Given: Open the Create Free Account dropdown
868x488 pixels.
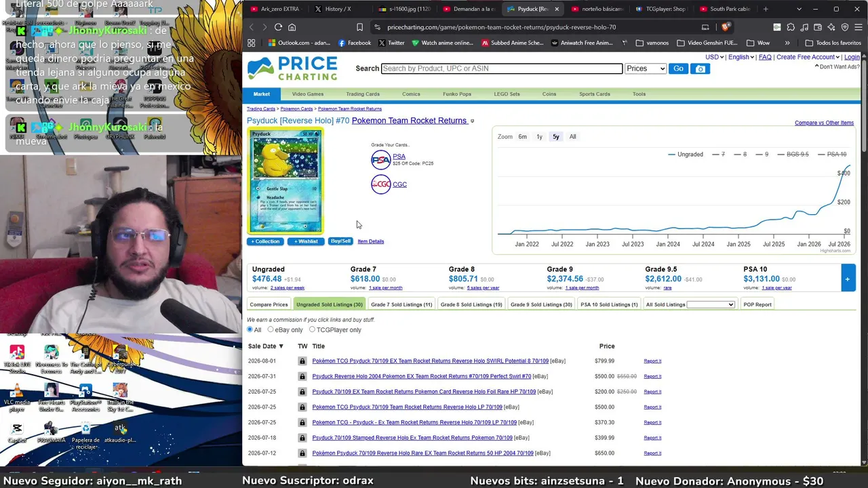Looking at the screenshot, I should click(x=807, y=57).
